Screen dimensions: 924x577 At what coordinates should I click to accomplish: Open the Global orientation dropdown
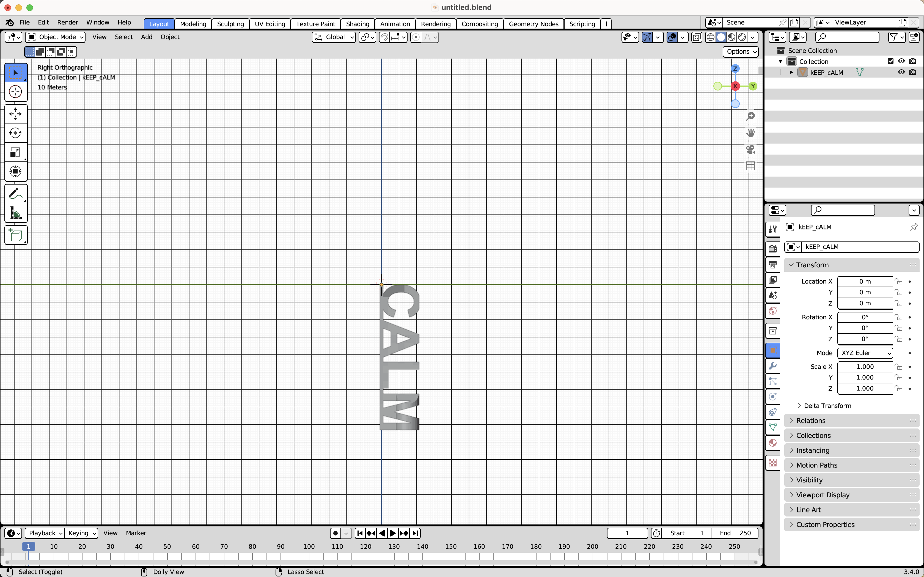[x=334, y=37]
